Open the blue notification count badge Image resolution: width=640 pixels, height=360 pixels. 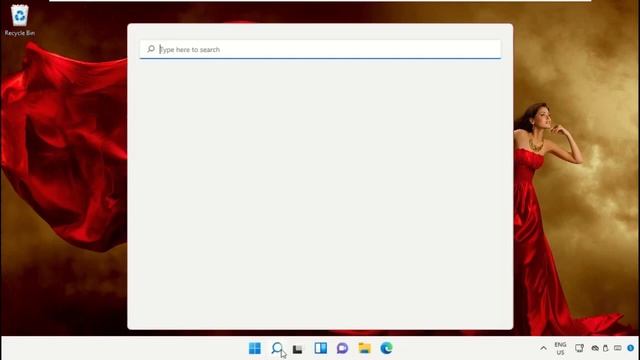click(x=631, y=348)
